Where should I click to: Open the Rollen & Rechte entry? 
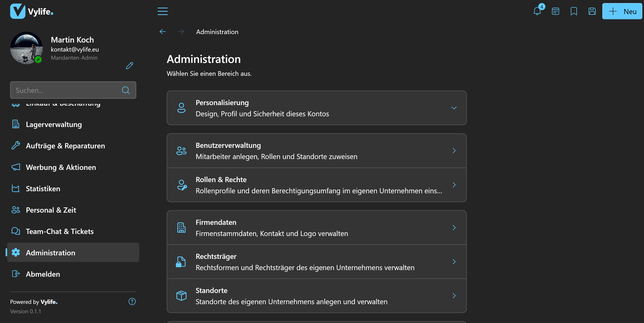point(316,185)
